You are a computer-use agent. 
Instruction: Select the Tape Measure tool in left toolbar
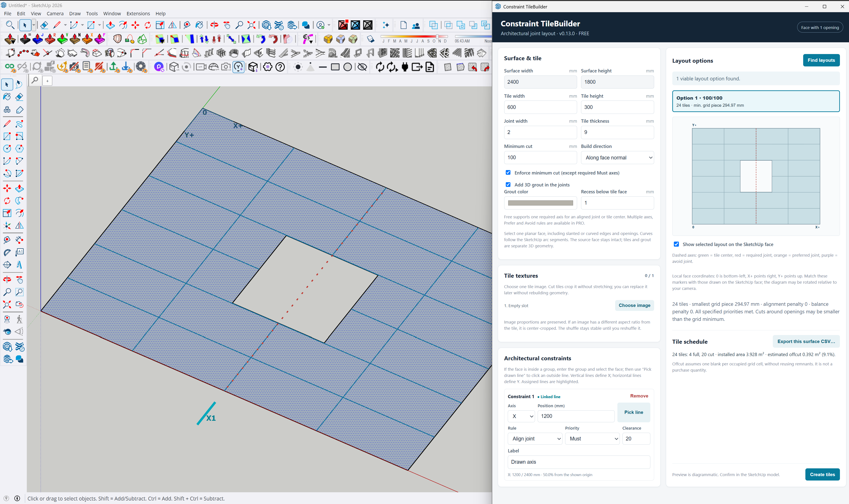tap(7, 240)
